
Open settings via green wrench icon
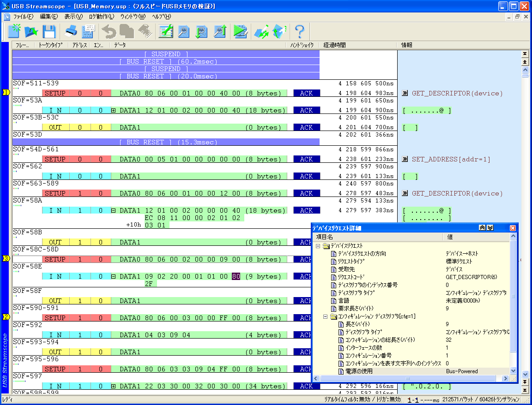(166, 31)
